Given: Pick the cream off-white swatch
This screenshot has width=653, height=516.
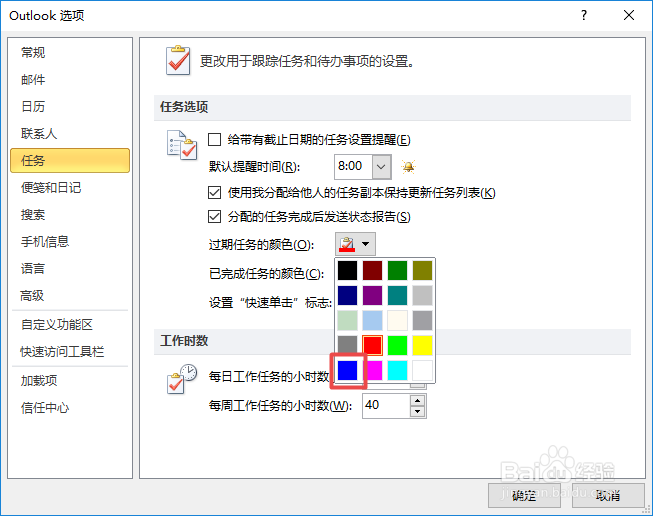Looking at the screenshot, I should [397, 321].
